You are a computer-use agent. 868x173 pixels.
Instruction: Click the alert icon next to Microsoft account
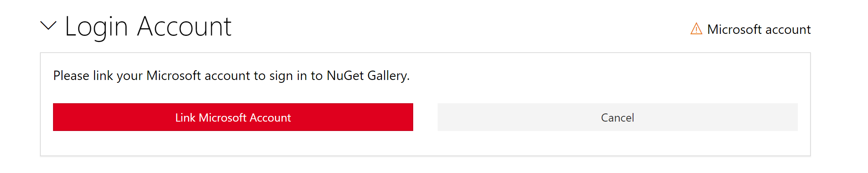tap(696, 29)
